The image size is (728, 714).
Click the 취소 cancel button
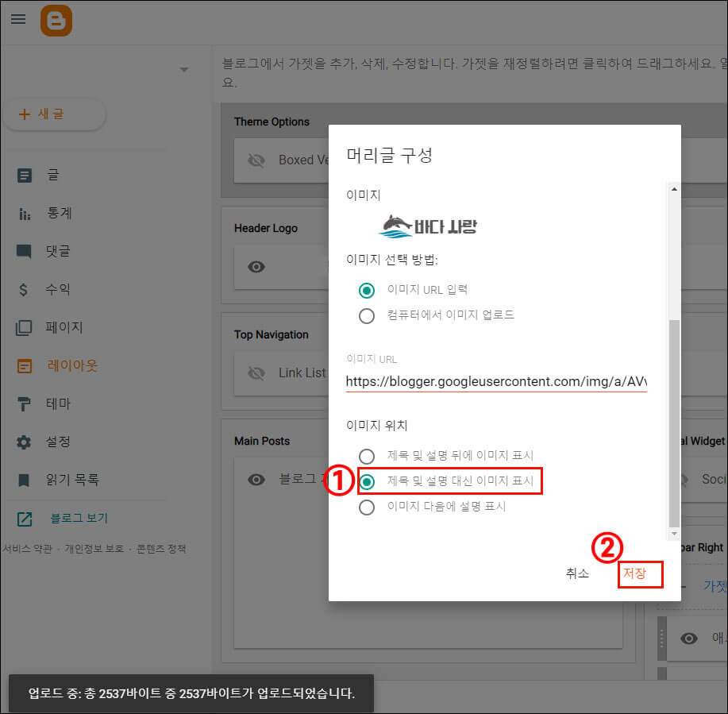pos(578,573)
